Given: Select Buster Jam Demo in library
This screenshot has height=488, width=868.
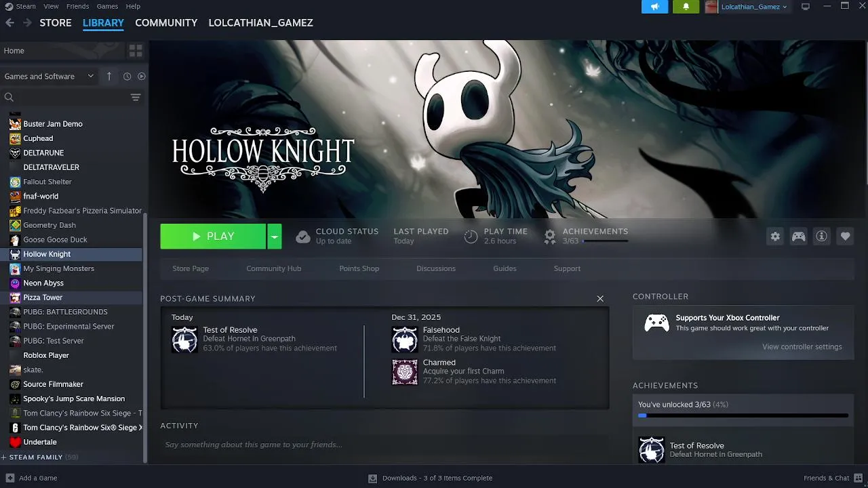Looking at the screenshot, I should tap(72, 124).
